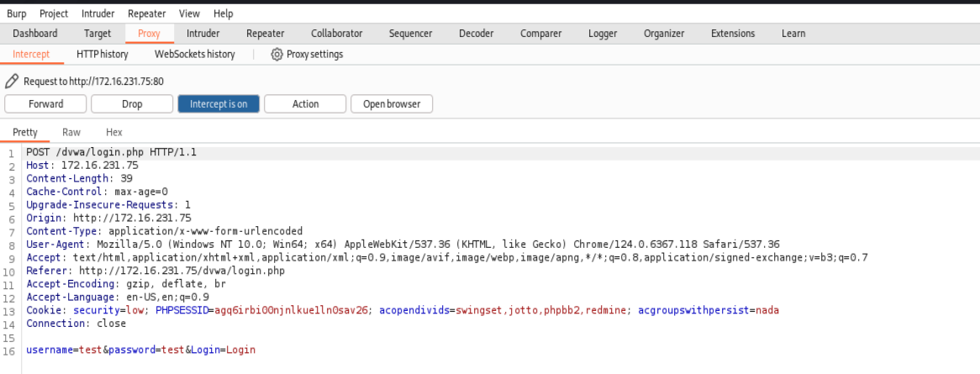Click the Upgrade-Insecure-Requests header line
Viewport: 980px width, 374px height.
coord(108,205)
